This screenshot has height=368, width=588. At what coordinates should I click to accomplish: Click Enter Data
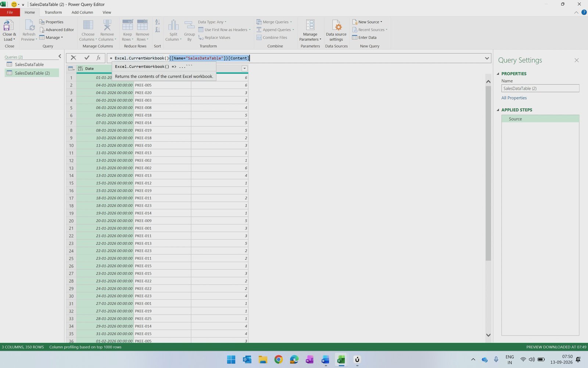364,38
